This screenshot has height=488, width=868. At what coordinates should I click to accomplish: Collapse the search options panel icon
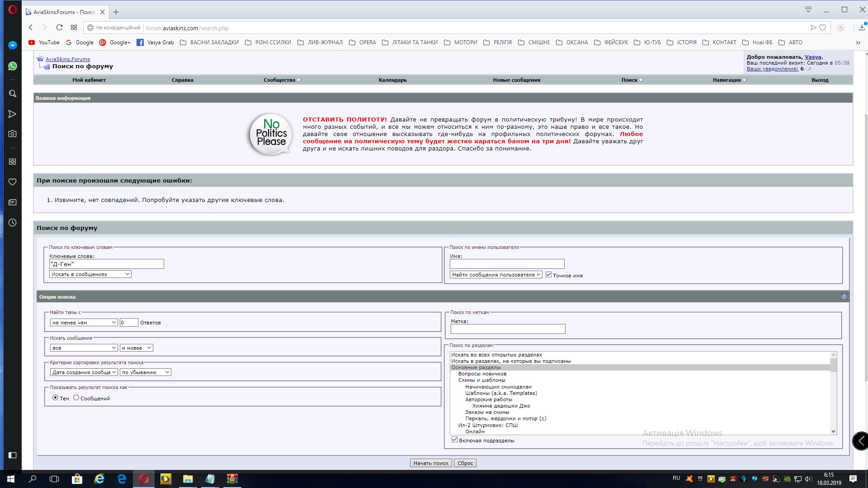tap(844, 297)
